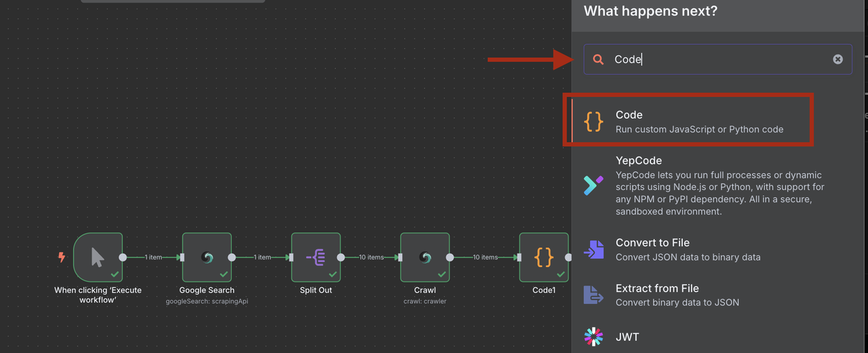Click into the node search input containing Code

(718, 59)
